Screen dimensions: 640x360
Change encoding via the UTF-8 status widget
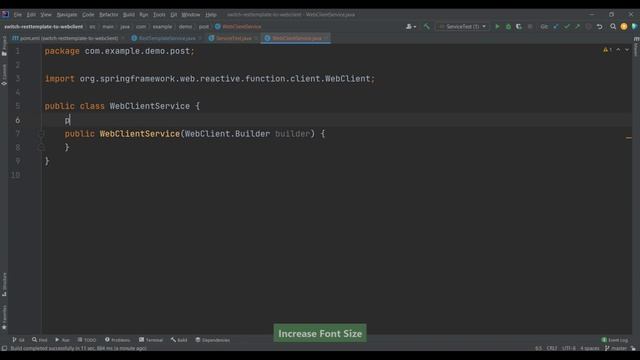pyautogui.click(x=569, y=348)
